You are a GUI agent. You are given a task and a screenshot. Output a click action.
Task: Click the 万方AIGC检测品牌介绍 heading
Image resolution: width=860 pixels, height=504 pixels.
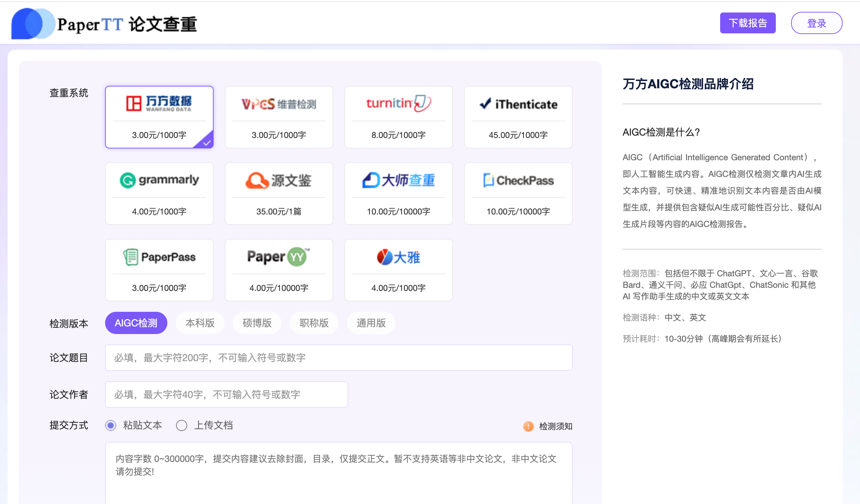click(x=688, y=84)
